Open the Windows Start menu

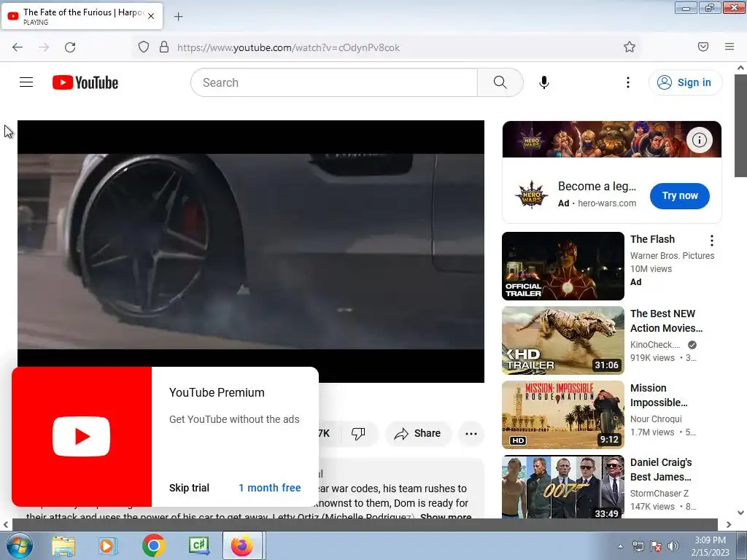point(20,545)
